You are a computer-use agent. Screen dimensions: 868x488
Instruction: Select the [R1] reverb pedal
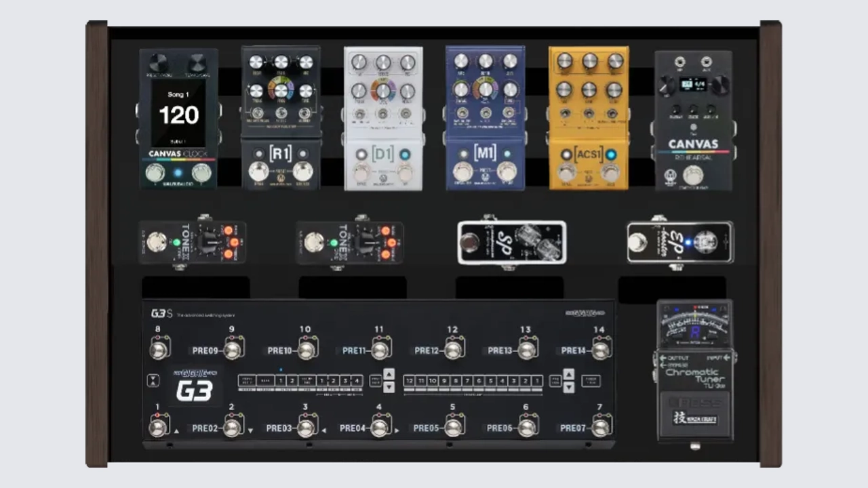pyautogui.click(x=281, y=118)
